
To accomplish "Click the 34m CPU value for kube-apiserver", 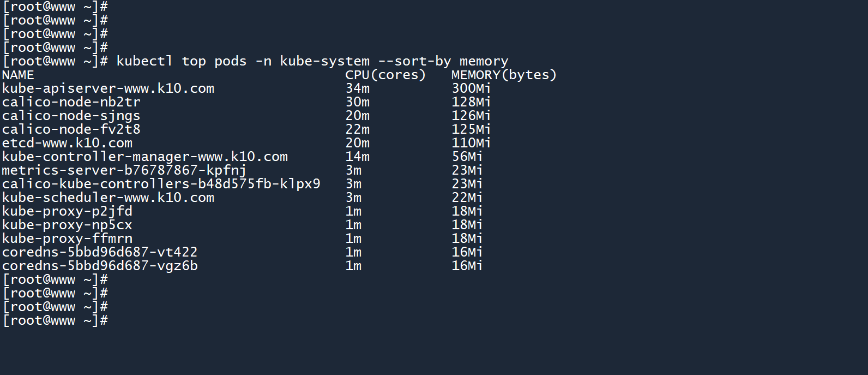I will (358, 88).
